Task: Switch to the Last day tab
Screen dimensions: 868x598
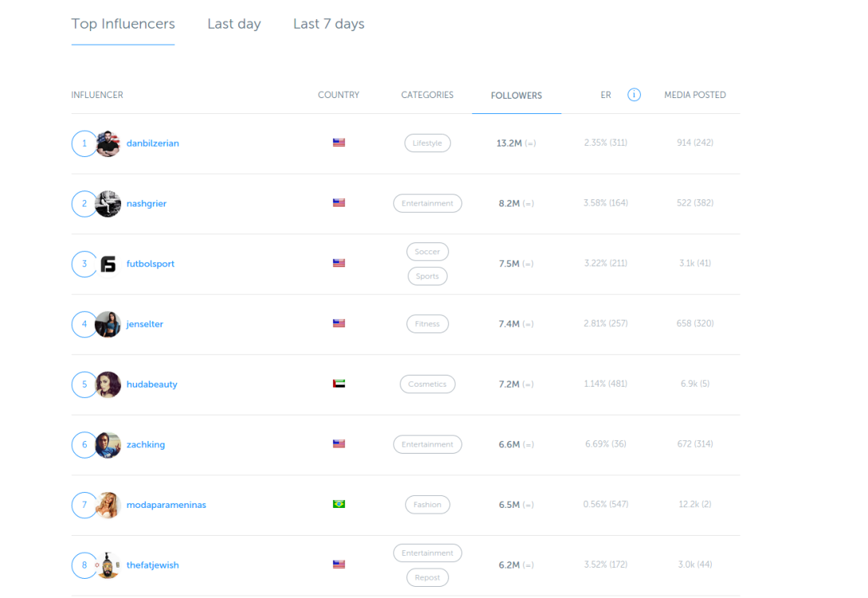Action: [234, 24]
